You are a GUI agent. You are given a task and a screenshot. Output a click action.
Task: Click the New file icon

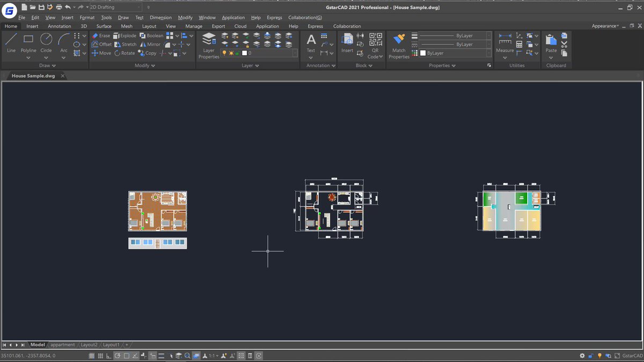pyautogui.click(x=24, y=7)
